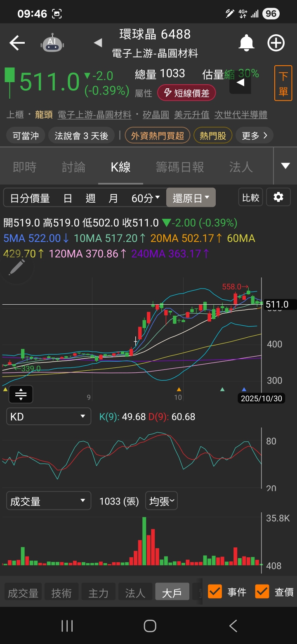
Task: Switch to the 籌碼日報 tab
Action: coord(180,167)
